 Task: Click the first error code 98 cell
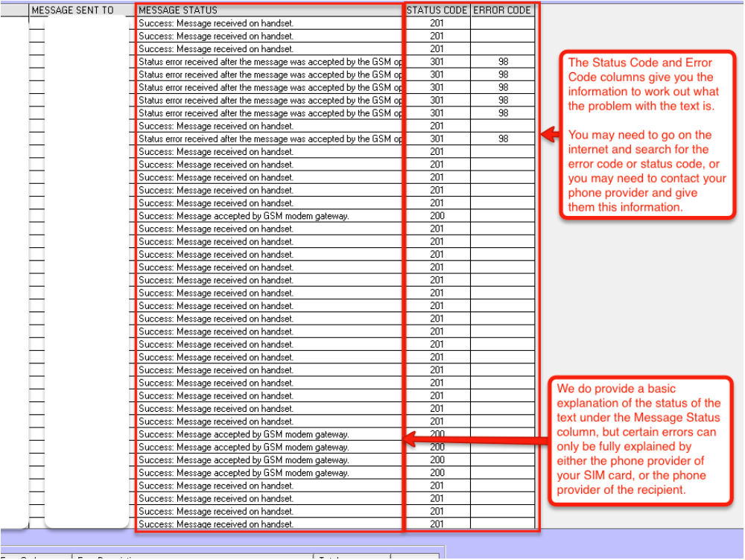tap(503, 62)
